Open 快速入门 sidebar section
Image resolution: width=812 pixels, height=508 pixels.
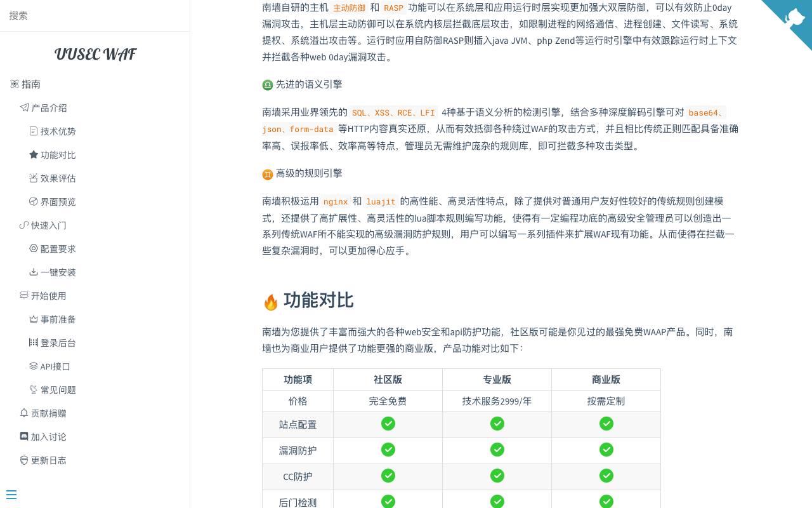49,225
